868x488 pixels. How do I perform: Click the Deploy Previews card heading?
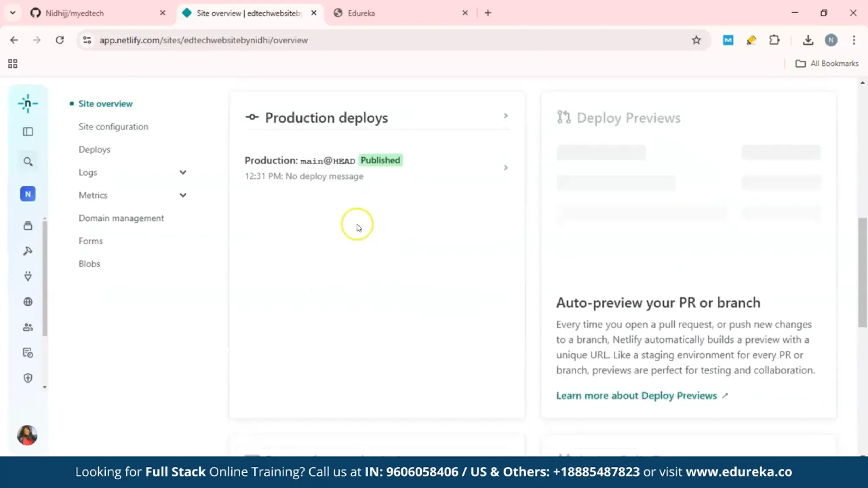click(x=629, y=118)
